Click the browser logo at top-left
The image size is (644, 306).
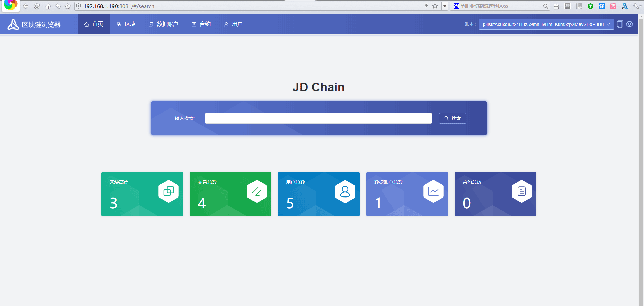10,5
